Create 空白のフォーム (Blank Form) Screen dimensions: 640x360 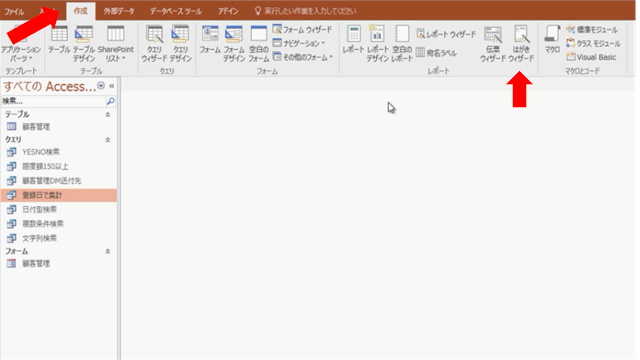click(258, 43)
